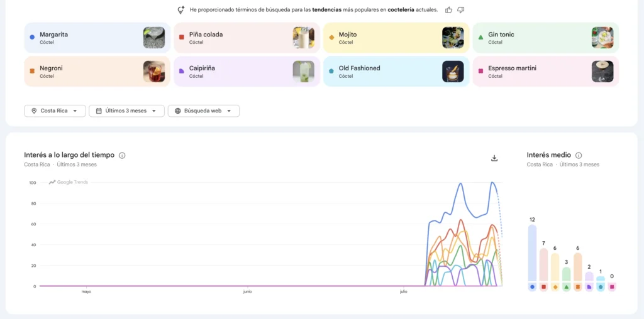Open the Búsqueda web type dropdown arrow
This screenshot has width=644, height=319.
[229, 111]
